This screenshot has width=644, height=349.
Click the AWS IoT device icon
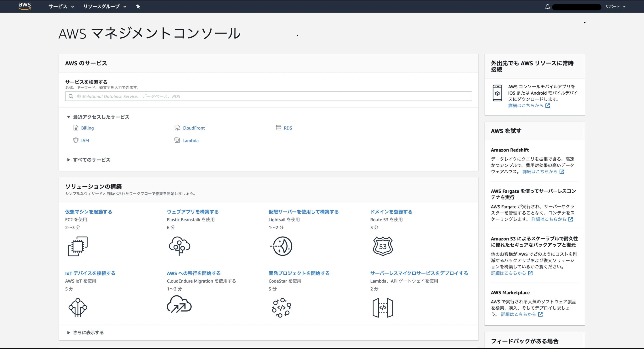[78, 307]
